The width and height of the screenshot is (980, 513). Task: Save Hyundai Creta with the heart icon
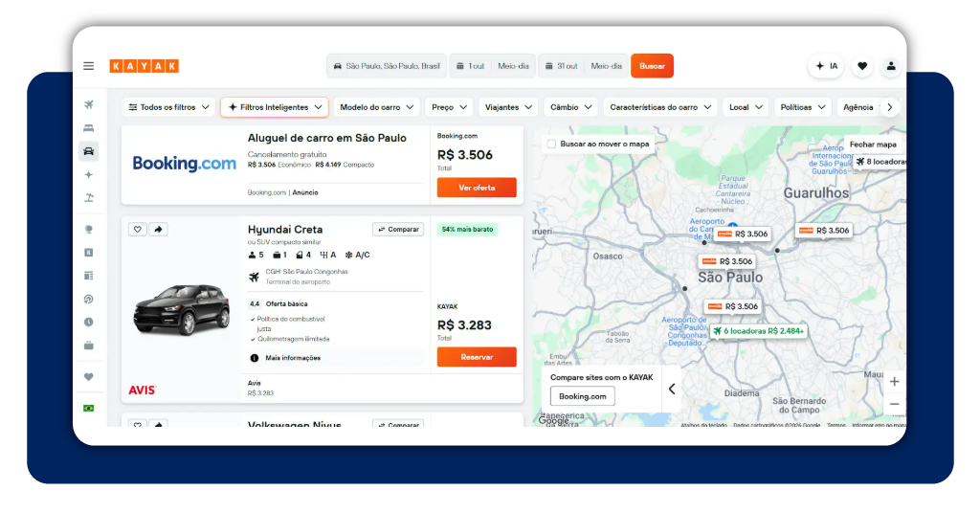point(138,230)
